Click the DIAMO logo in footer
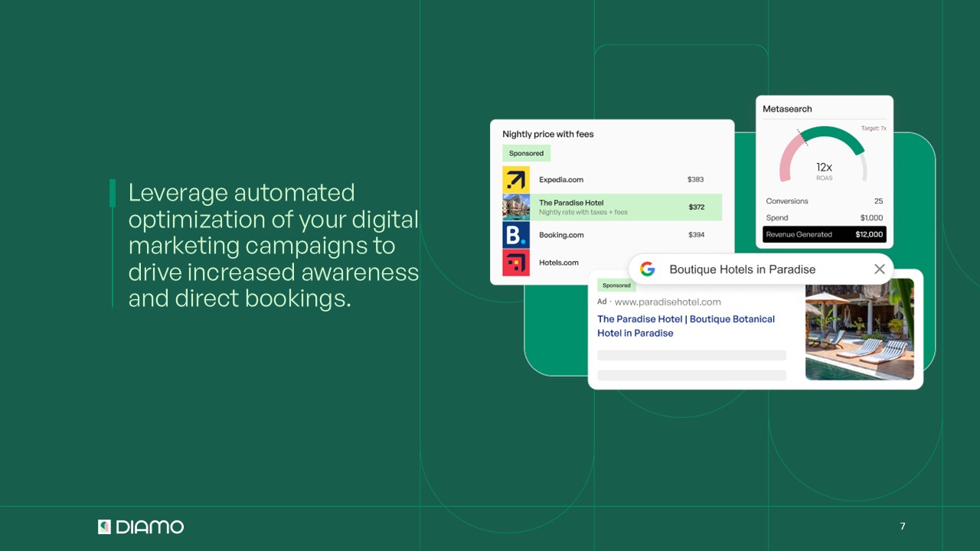The width and height of the screenshot is (980, 551). (x=141, y=527)
